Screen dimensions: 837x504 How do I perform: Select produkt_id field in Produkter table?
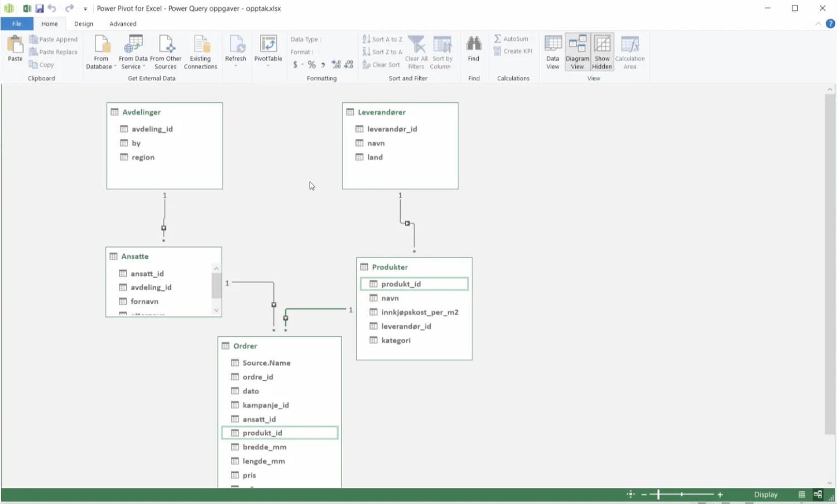pos(414,284)
